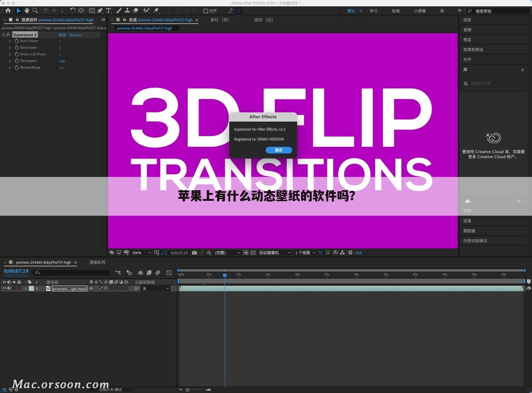Image resolution: width=532 pixels, height=393 pixels.
Task: Select the Rotation tool
Action: tap(73, 11)
